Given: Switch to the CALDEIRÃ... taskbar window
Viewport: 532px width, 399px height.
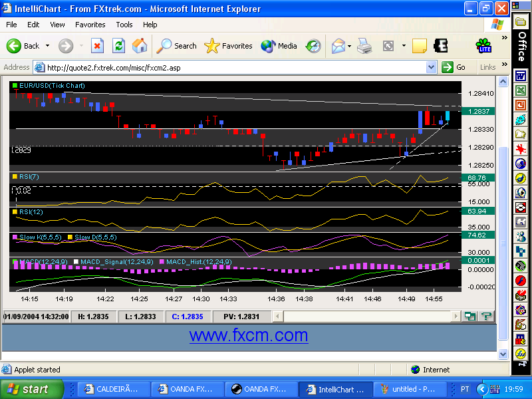Looking at the screenshot, I should [114, 389].
